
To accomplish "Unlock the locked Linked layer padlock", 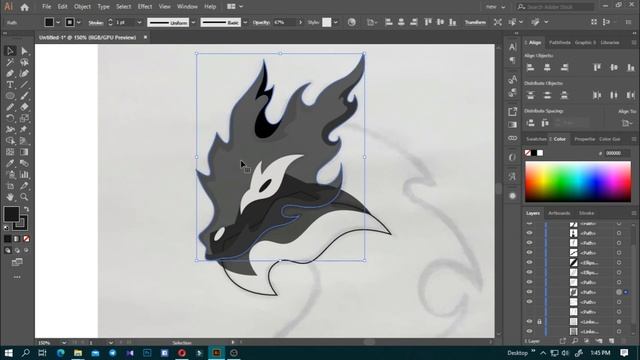I will pyautogui.click(x=539, y=322).
